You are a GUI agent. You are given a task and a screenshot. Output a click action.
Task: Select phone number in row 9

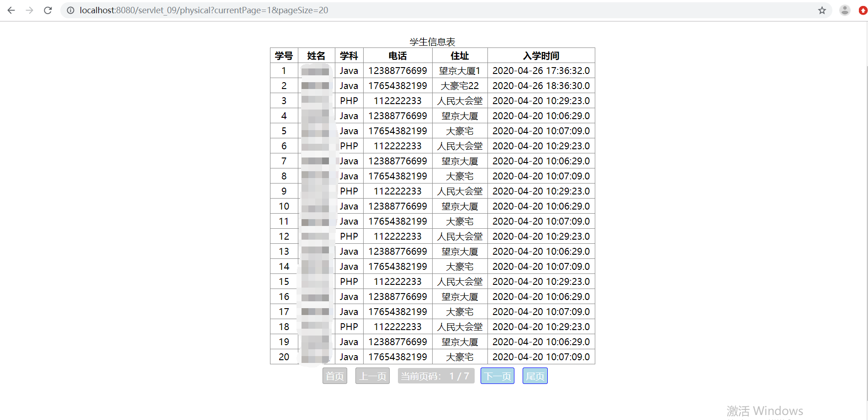(398, 191)
